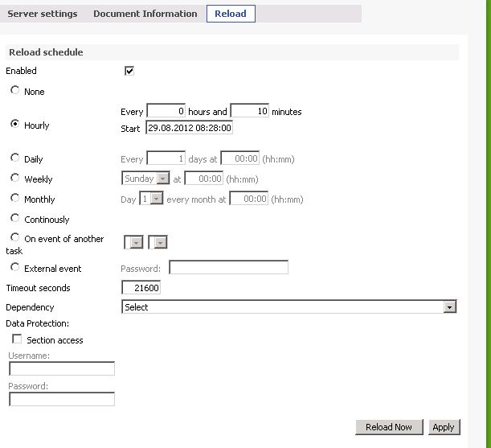This screenshot has height=448, width=491.
Task: Click the Timeout seconds field
Action: (141, 288)
